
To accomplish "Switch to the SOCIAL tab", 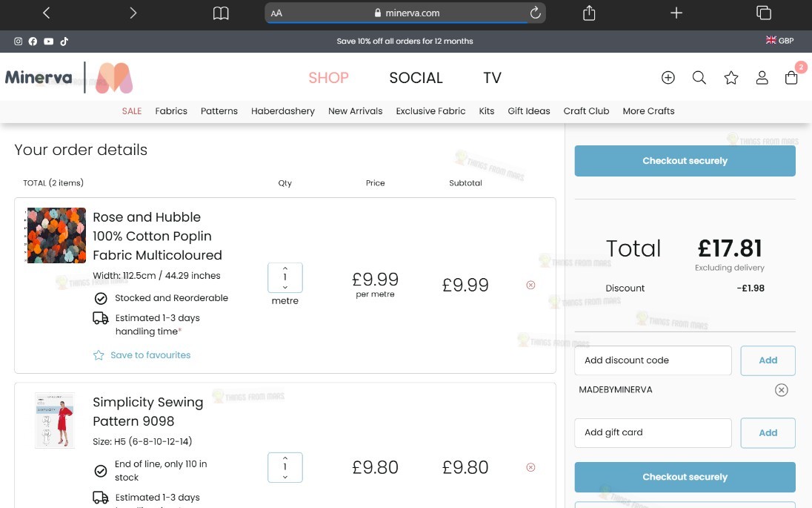I will point(416,78).
